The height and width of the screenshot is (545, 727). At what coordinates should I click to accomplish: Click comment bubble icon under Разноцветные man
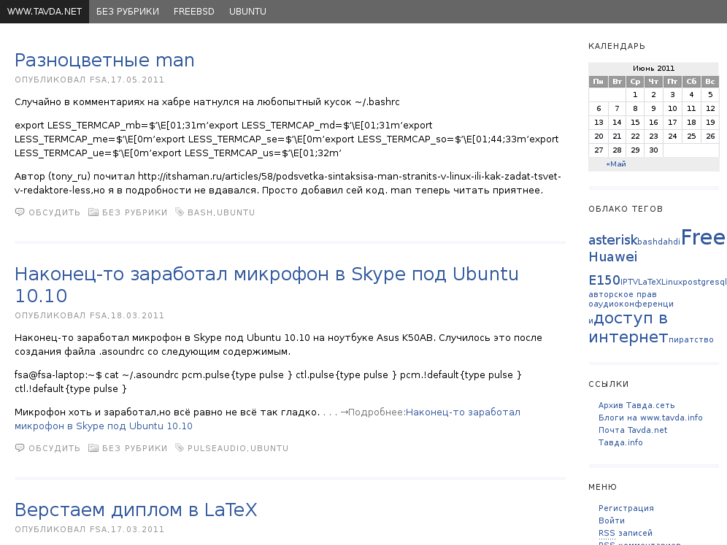pos(19,212)
